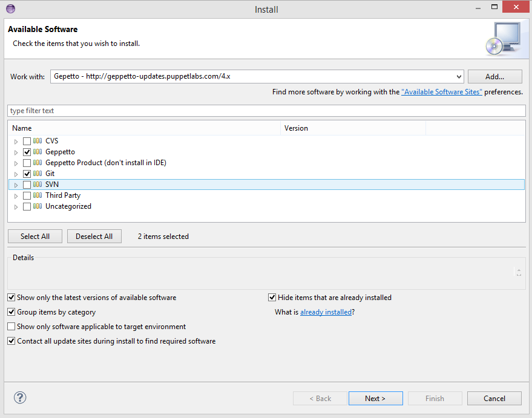
Task: Select the Geppetto Product row label
Action: click(106, 163)
